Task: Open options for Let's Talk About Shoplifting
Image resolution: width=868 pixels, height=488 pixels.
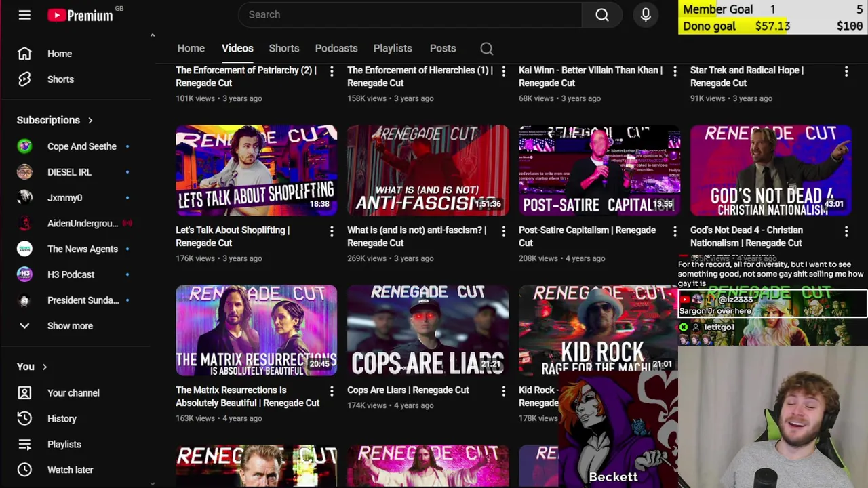Action: pyautogui.click(x=332, y=231)
